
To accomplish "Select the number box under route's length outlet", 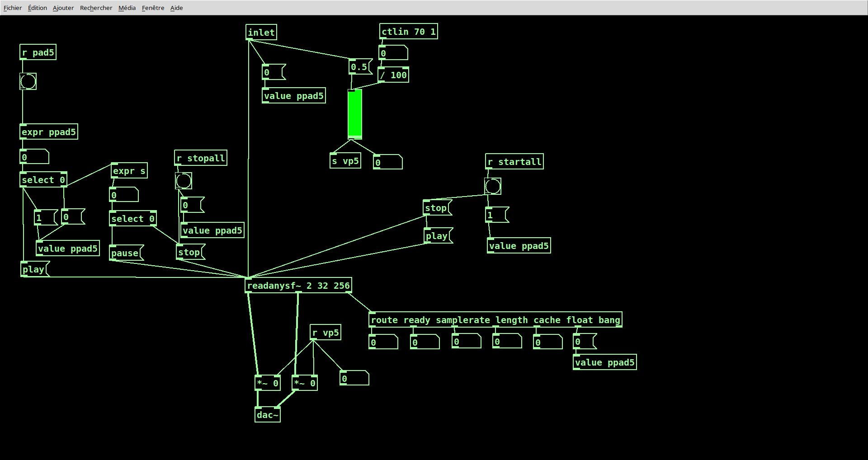I will pyautogui.click(x=467, y=342).
